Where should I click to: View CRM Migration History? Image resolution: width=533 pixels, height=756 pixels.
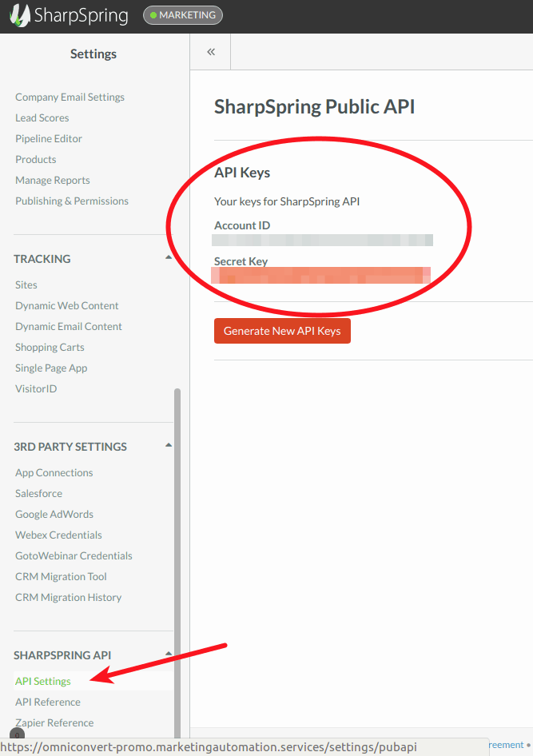[69, 597]
